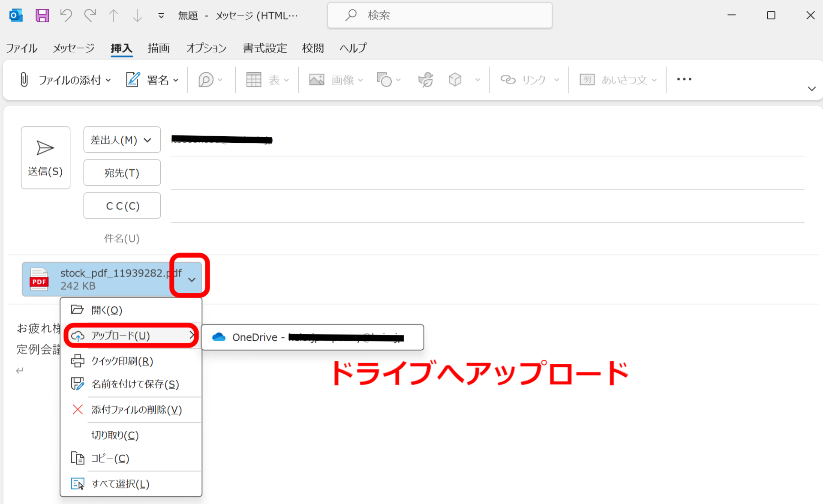This screenshot has width=823, height=504.
Task: Switch to the 描画 tab
Action: click(159, 48)
